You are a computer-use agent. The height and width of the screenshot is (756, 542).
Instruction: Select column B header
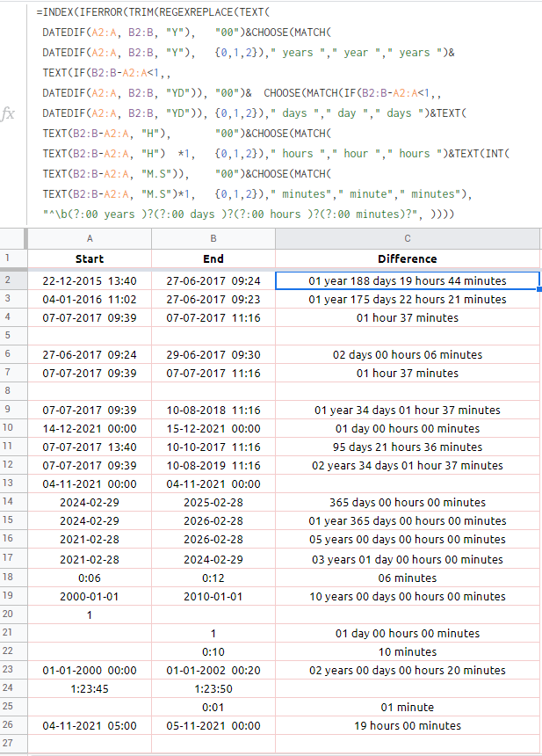tap(213, 238)
